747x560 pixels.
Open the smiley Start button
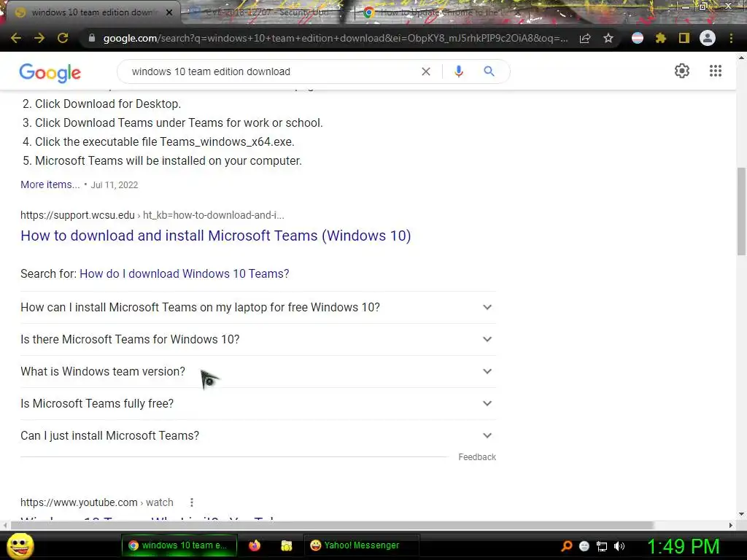click(x=20, y=545)
